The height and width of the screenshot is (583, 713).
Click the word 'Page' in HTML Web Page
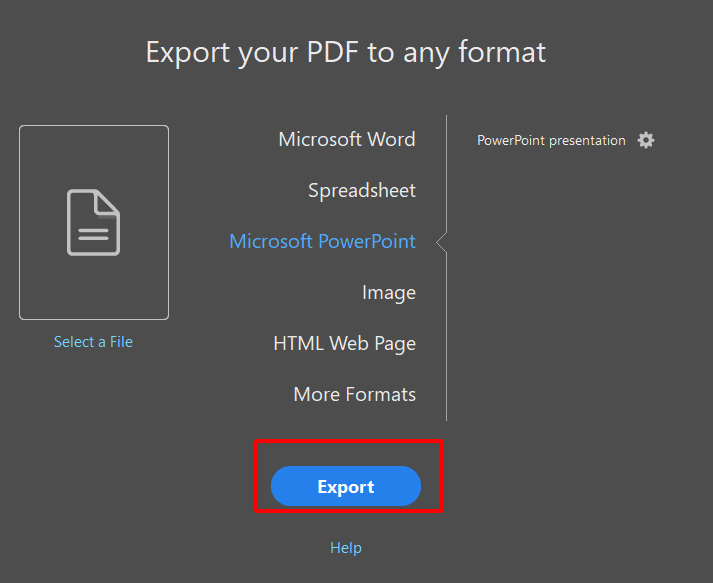pyautogui.click(x=393, y=343)
